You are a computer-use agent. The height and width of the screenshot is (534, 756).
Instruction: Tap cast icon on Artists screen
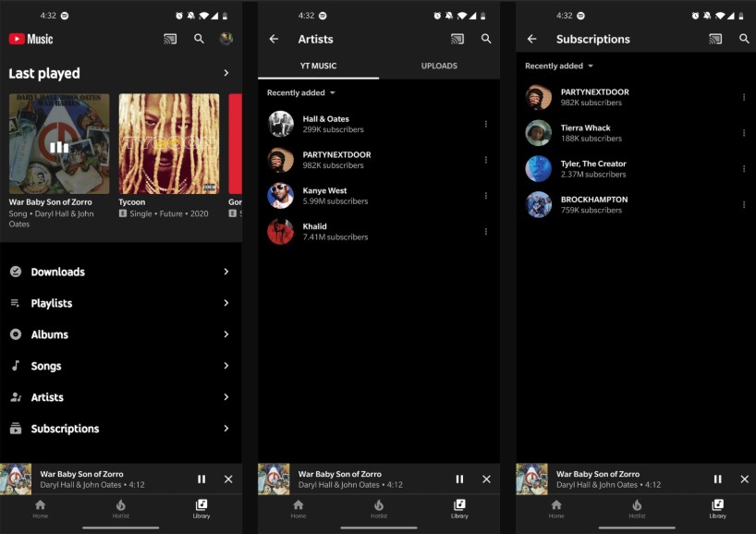point(457,39)
